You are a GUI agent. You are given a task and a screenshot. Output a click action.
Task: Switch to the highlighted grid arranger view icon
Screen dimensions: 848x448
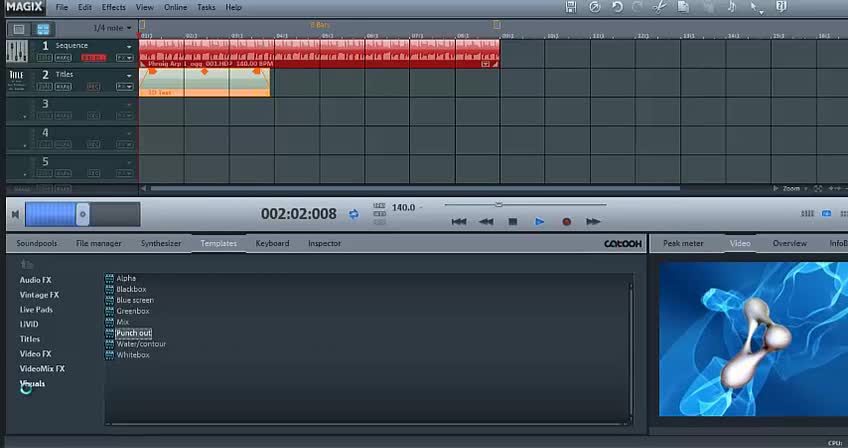click(x=43, y=29)
